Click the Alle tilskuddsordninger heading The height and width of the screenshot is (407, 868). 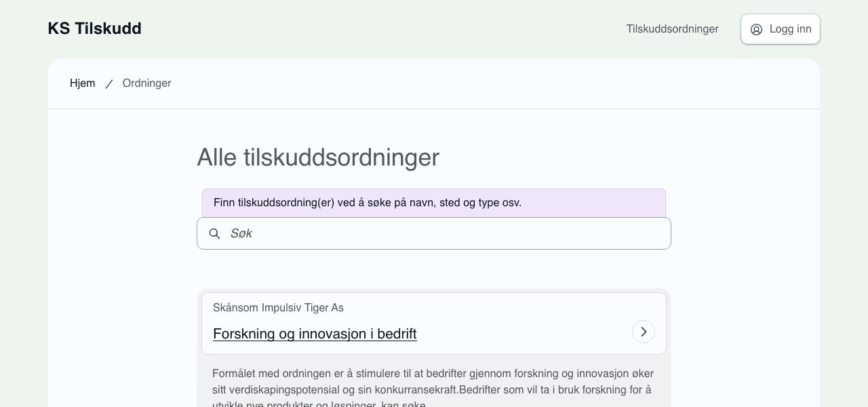click(x=318, y=157)
